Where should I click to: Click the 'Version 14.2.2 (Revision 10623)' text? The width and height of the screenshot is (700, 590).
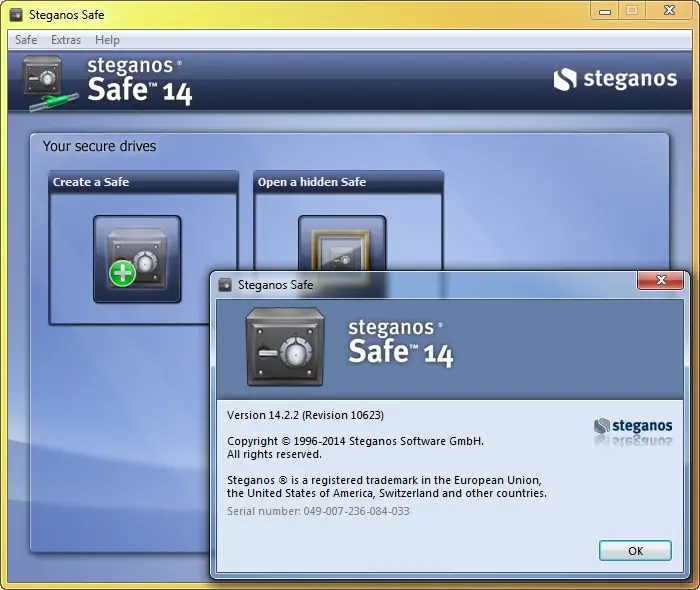click(x=305, y=415)
